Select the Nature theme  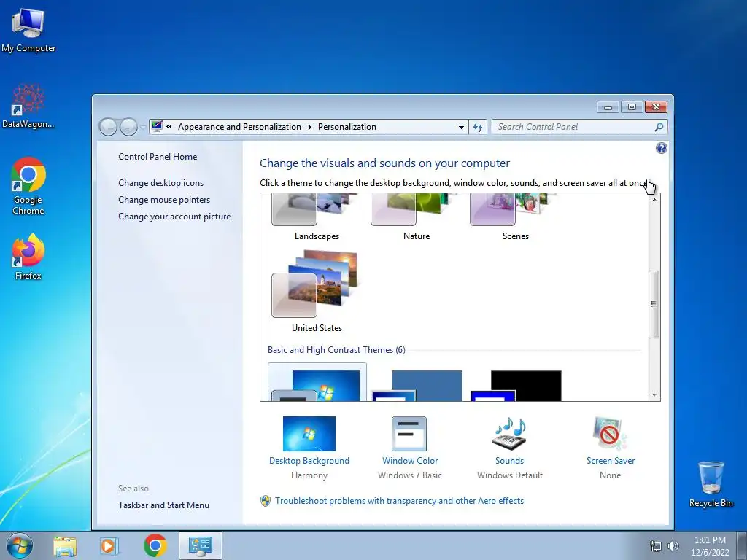pos(417,217)
